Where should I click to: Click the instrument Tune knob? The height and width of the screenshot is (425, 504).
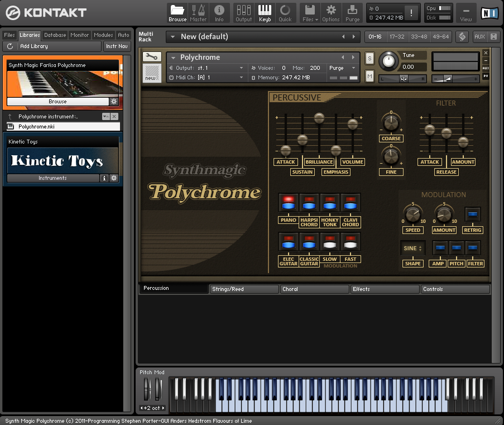tap(388, 61)
